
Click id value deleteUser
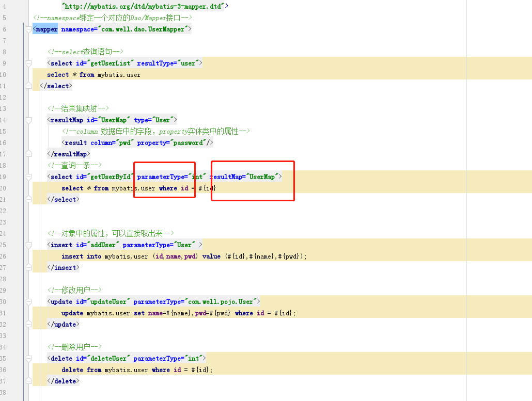[108, 359]
